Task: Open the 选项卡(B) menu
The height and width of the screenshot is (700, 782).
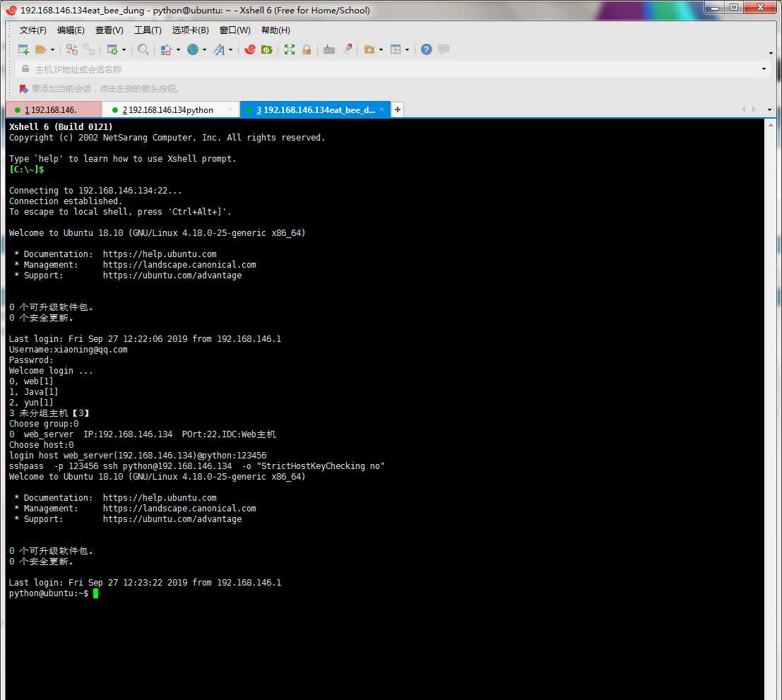Action: tap(191, 30)
